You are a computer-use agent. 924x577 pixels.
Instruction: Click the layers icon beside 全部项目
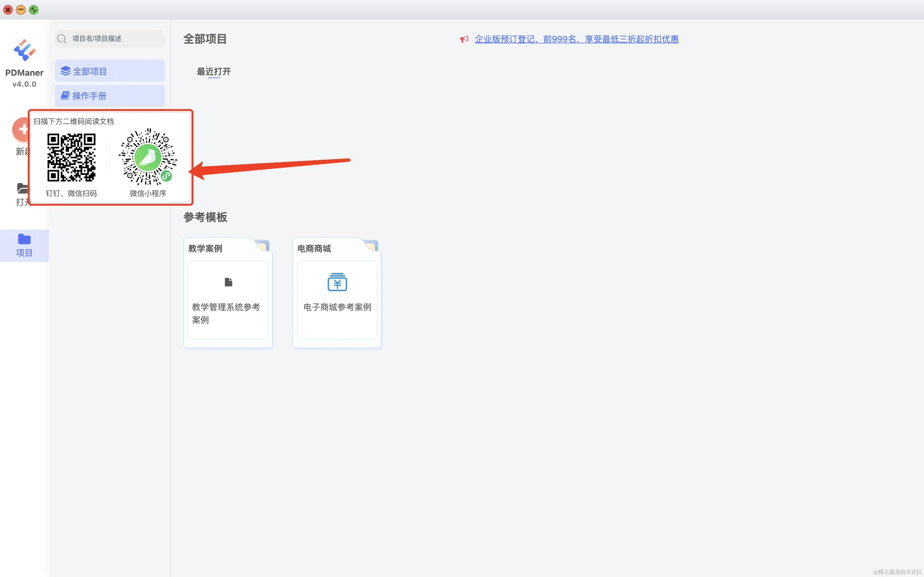pyautogui.click(x=66, y=71)
